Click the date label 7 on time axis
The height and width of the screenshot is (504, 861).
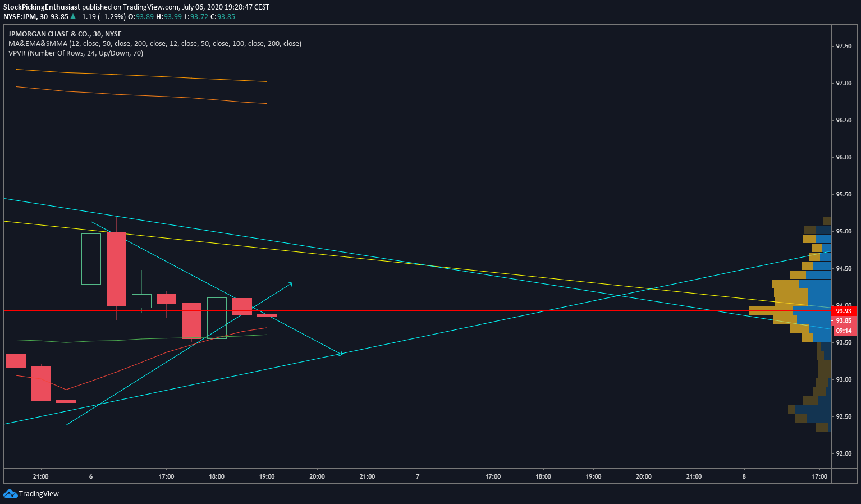click(x=418, y=476)
